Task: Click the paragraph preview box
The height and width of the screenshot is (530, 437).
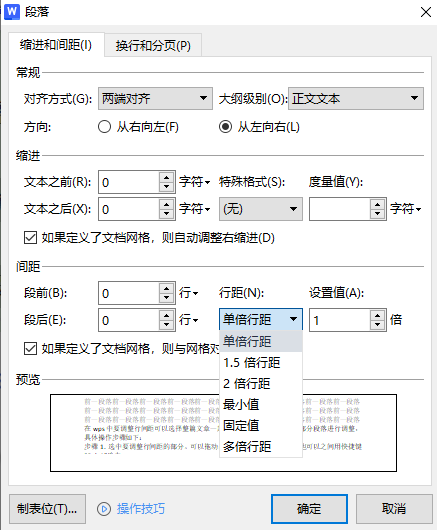Action: (223, 433)
